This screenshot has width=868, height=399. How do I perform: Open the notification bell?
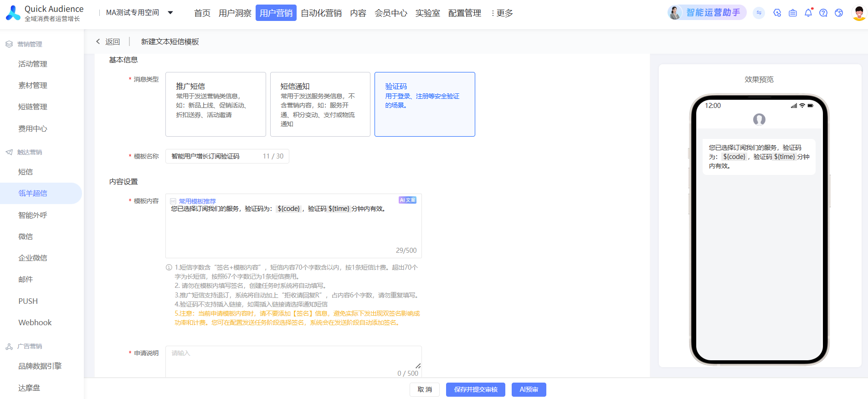click(808, 13)
